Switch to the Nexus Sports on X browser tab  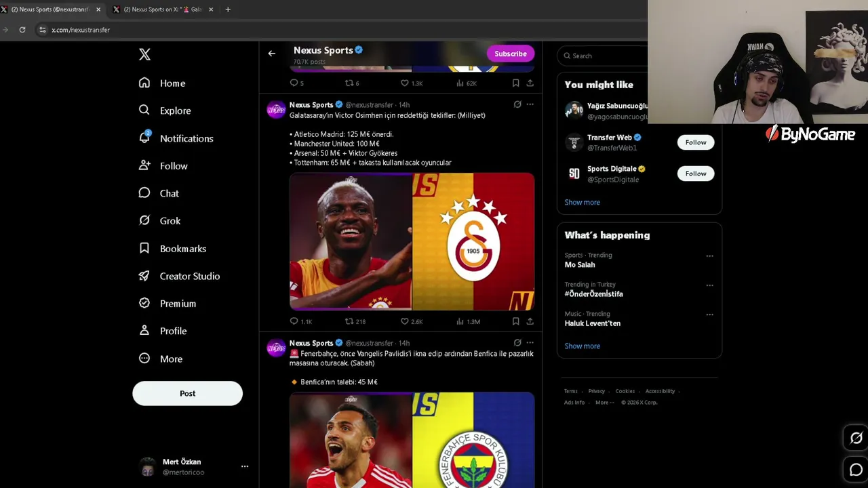click(x=164, y=9)
